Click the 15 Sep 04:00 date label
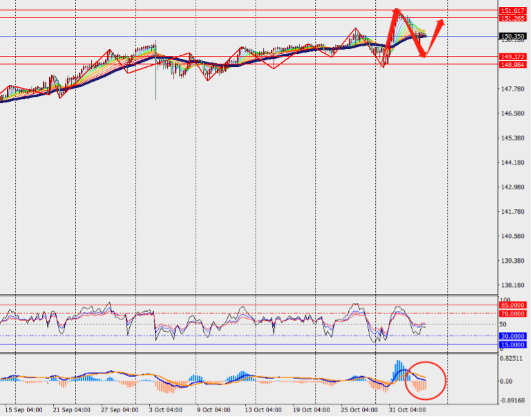The image size is (532, 417). pos(23,410)
